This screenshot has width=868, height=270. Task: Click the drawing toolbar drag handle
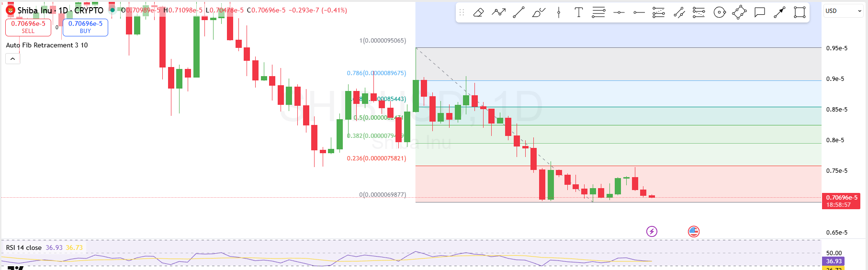462,12
